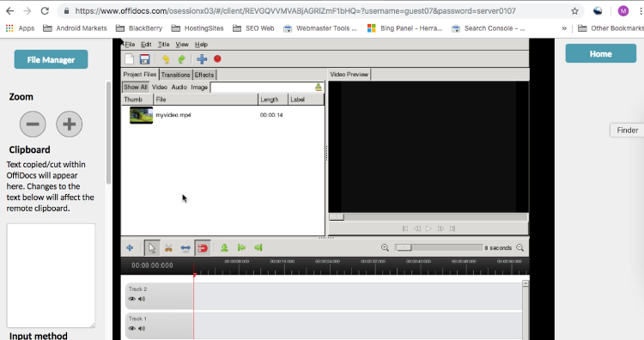
Task: Click the timeline zoom slider handle
Action: 404,247
